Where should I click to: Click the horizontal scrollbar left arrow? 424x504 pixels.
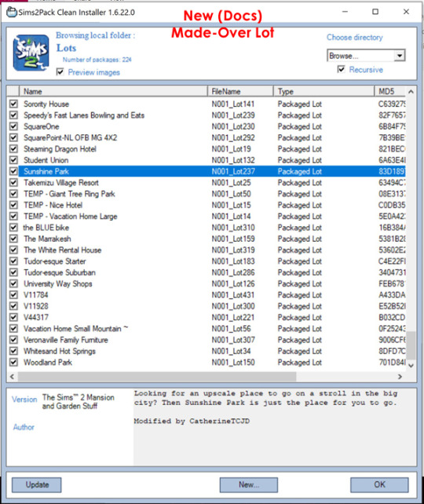[x=12, y=376]
